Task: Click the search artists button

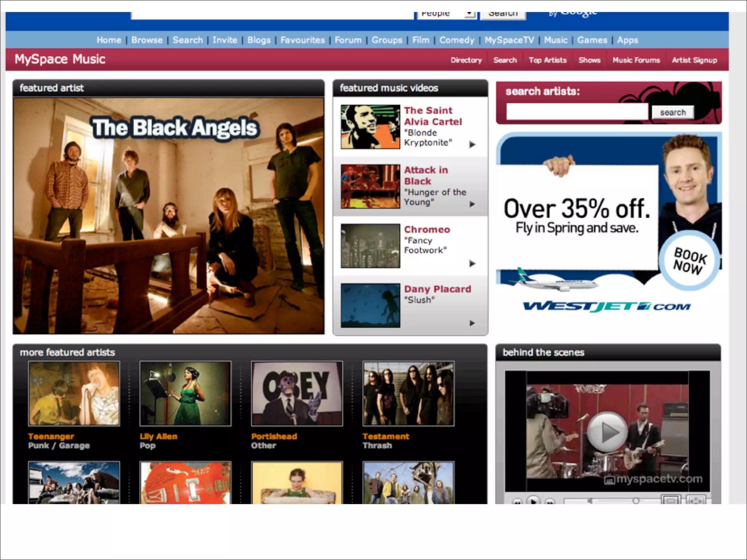Action: pyautogui.click(x=673, y=112)
